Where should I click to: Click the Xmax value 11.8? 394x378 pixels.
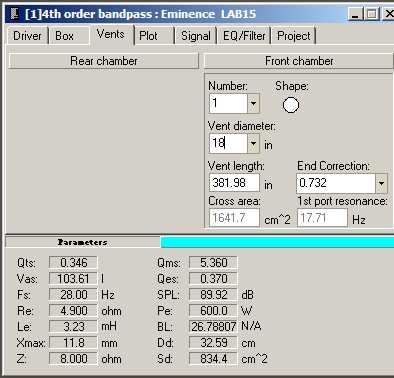click(73, 343)
